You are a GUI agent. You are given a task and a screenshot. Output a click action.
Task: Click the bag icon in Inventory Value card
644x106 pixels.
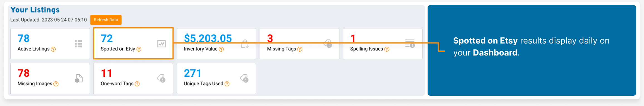(245, 44)
